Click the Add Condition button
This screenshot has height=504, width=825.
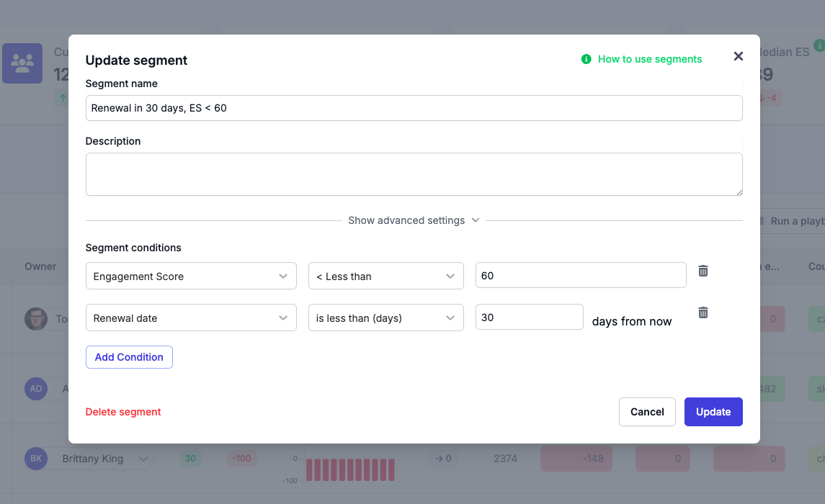point(129,356)
